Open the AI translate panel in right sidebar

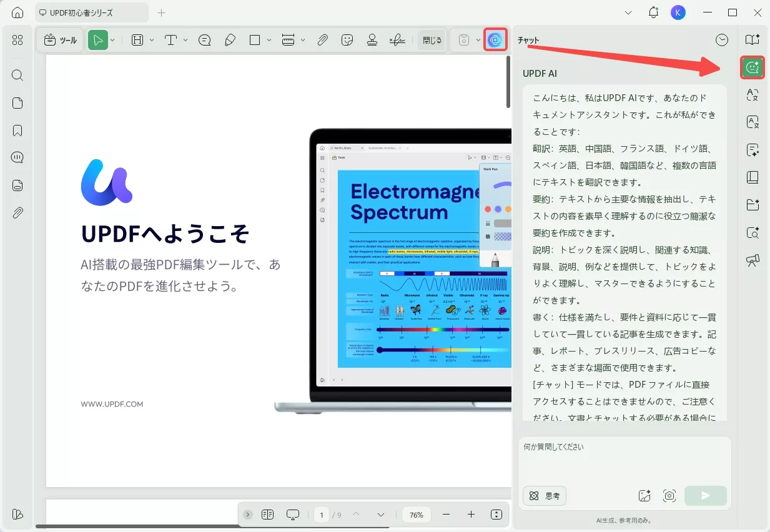[x=753, y=95]
